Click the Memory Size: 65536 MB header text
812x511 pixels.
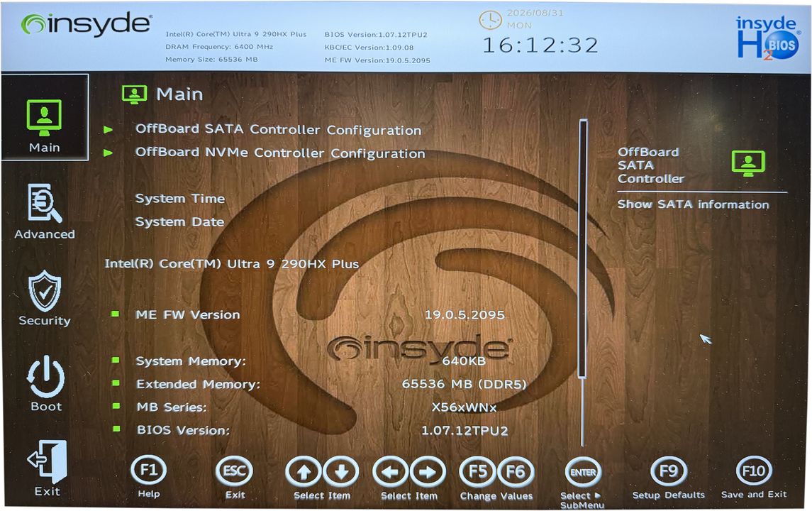point(211,59)
